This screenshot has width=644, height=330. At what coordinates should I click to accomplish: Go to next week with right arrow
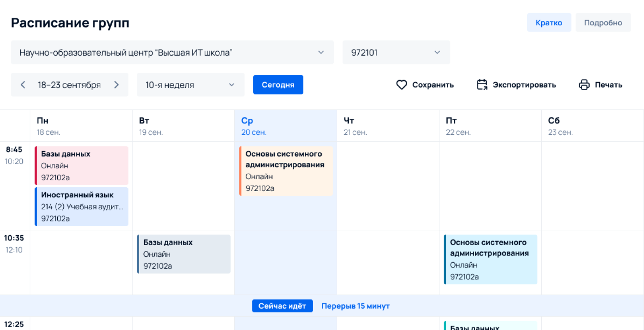pos(116,85)
